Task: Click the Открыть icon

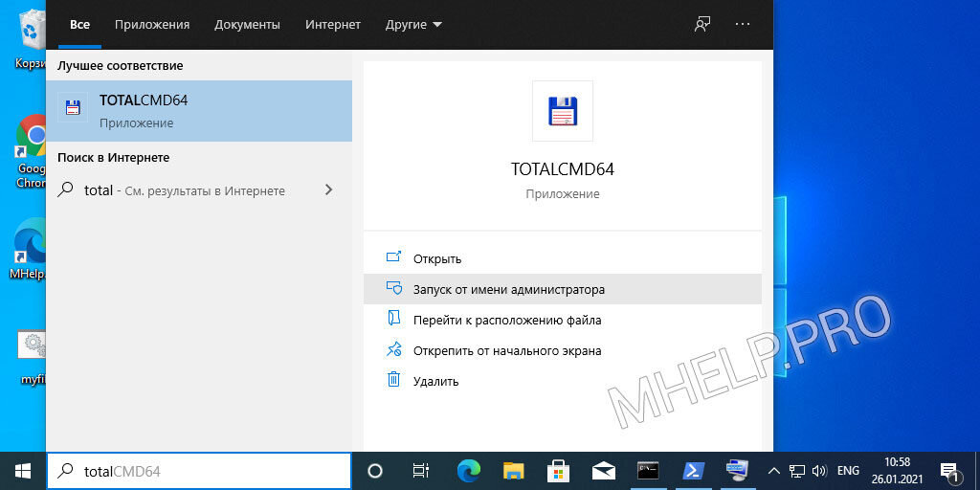Action: point(393,256)
